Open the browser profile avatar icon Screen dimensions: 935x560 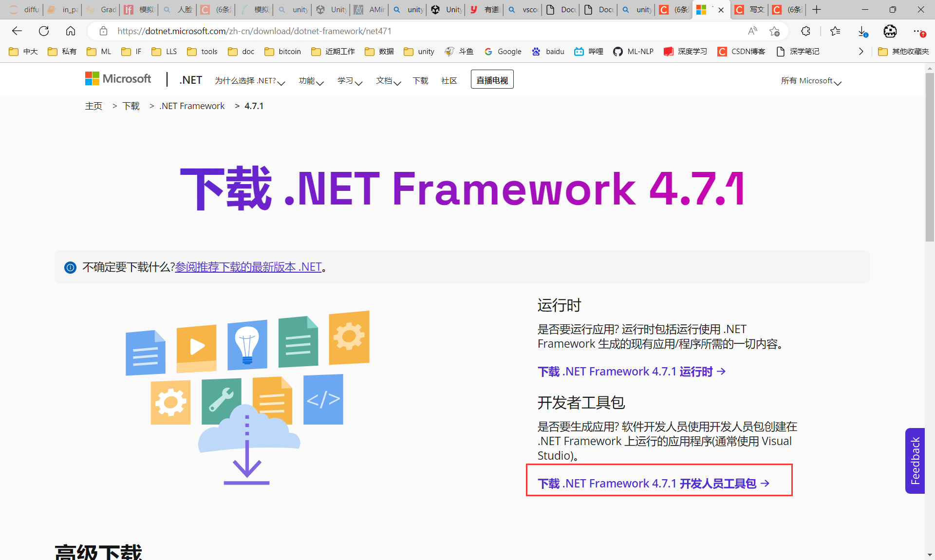pos(890,31)
